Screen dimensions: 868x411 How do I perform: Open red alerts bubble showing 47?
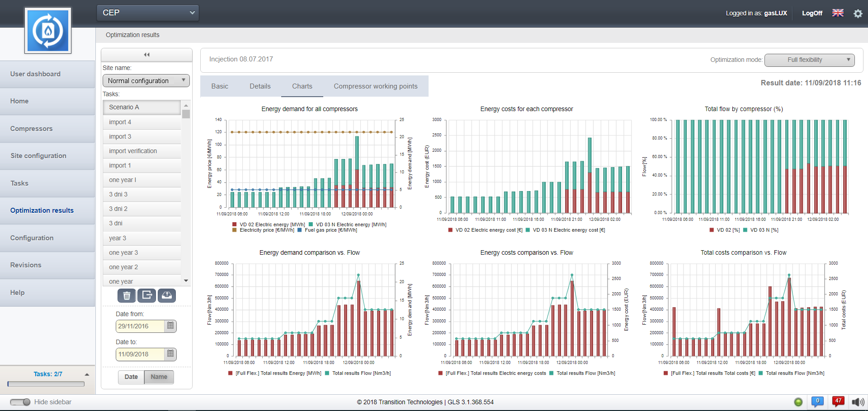(838, 402)
